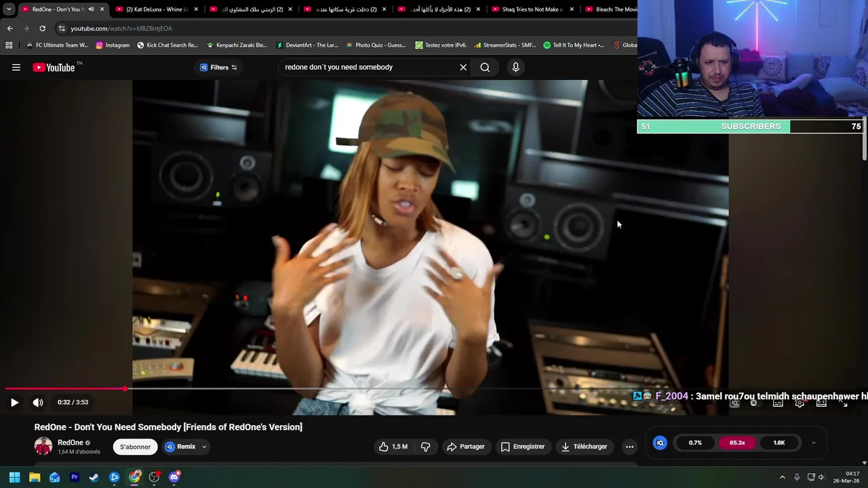868x488 pixels.
Task: Click the blue vidIQ stats logo
Action: click(660, 443)
